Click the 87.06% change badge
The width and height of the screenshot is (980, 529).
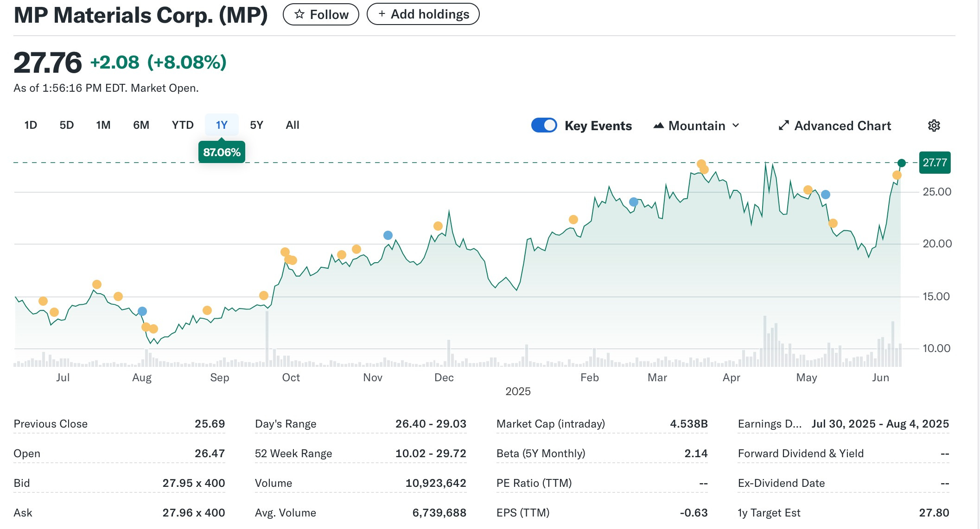coord(222,152)
